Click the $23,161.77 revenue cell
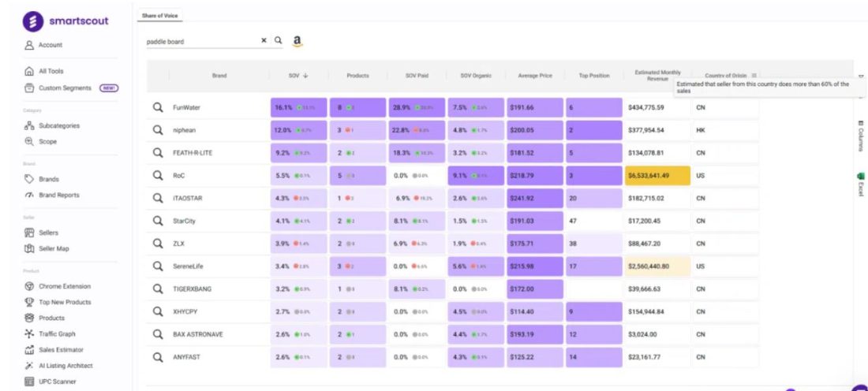868x391 pixels. coord(657,357)
